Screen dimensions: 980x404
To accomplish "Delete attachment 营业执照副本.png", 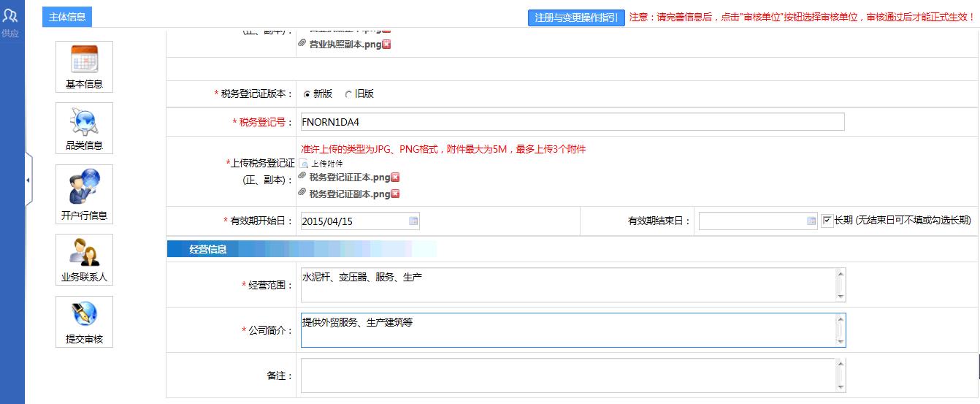I will (x=386, y=44).
